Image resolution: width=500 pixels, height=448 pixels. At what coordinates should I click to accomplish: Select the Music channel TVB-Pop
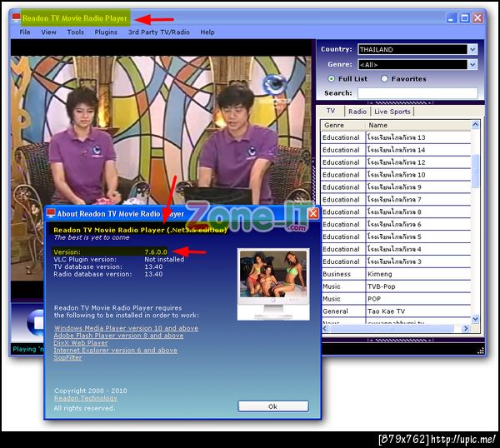[396, 286]
